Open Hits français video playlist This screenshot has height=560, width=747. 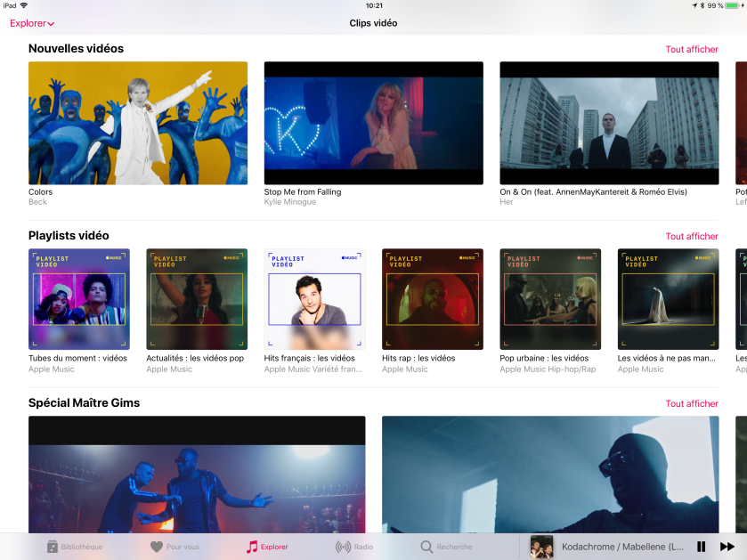(x=314, y=299)
